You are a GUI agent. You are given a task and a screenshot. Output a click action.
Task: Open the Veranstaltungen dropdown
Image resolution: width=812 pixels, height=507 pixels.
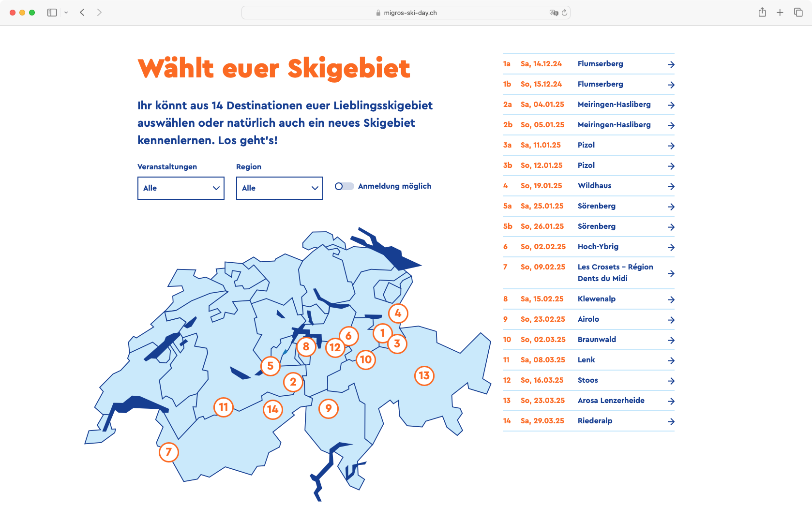click(181, 188)
